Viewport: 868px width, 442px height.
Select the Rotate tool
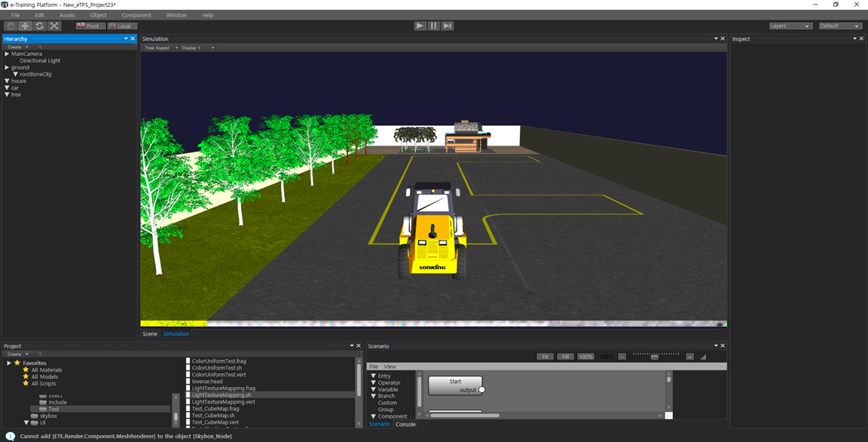(40, 26)
